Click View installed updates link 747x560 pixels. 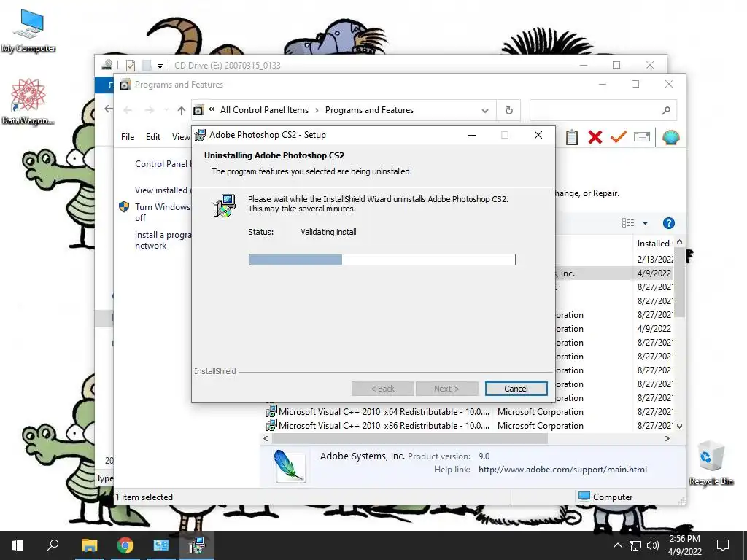coord(163,190)
